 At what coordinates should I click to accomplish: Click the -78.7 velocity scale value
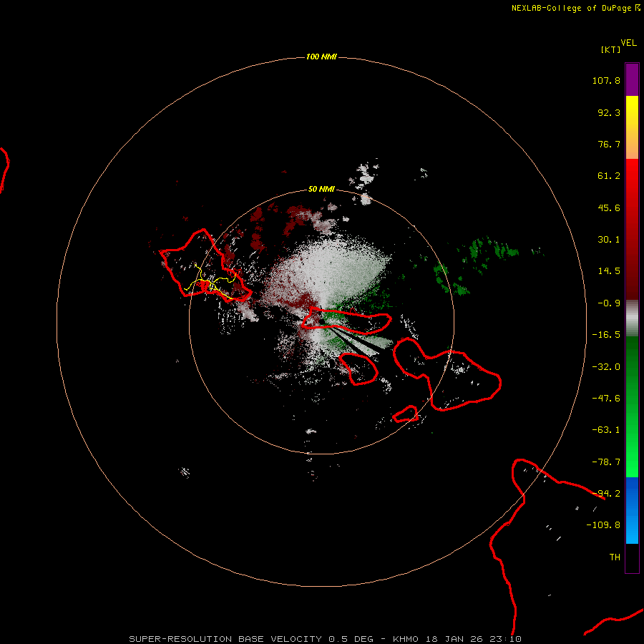coord(606,462)
